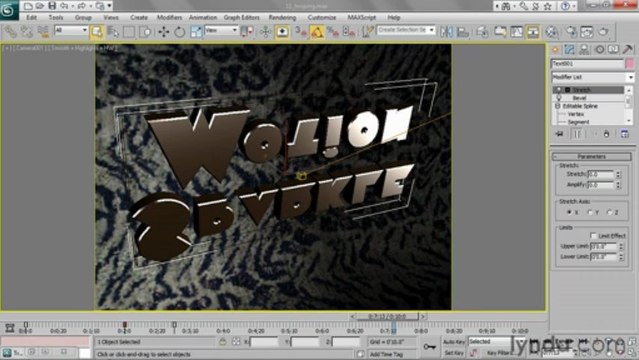The width and height of the screenshot is (639, 360).
Task: Activate the Select and Rotate tool
Action: pos(179,32)
